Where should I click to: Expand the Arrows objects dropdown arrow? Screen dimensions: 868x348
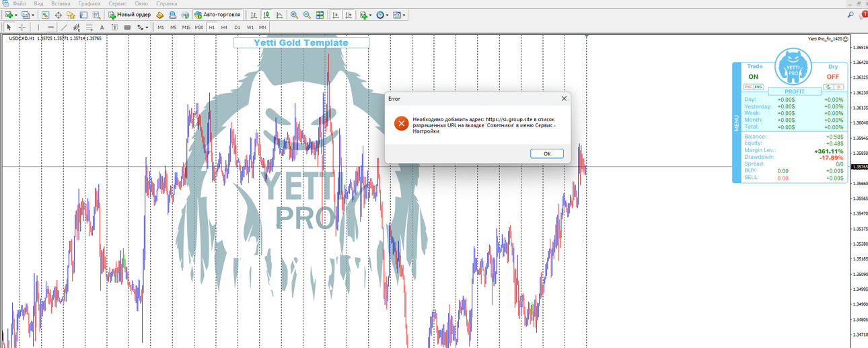click(147, 28)
